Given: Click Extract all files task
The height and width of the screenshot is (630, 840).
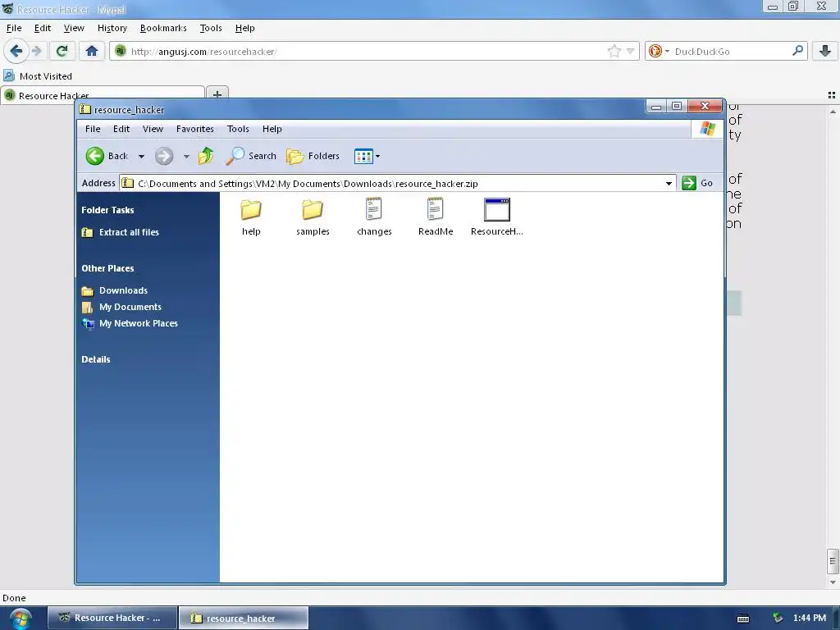Looking at the screenshot, I should (120, 232).
